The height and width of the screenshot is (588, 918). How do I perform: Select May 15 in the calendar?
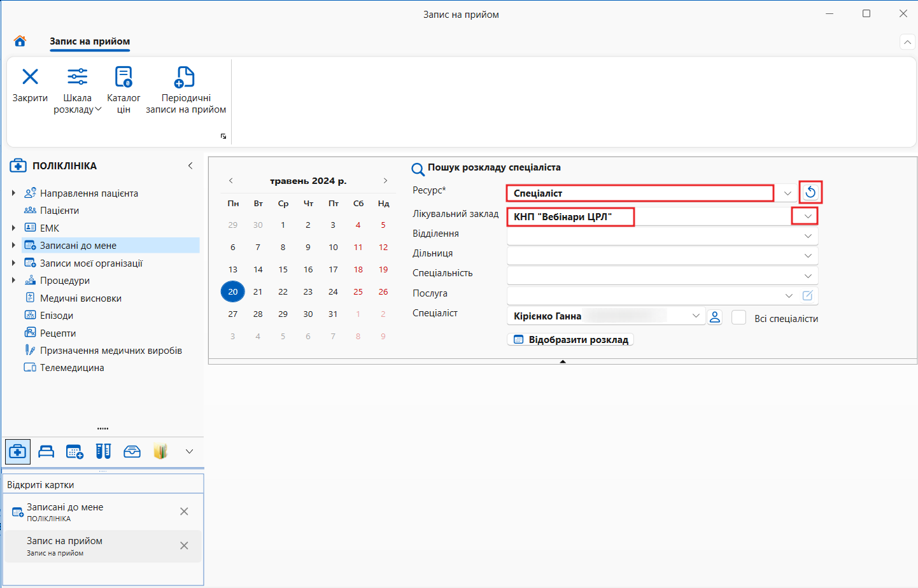[283, 270]
